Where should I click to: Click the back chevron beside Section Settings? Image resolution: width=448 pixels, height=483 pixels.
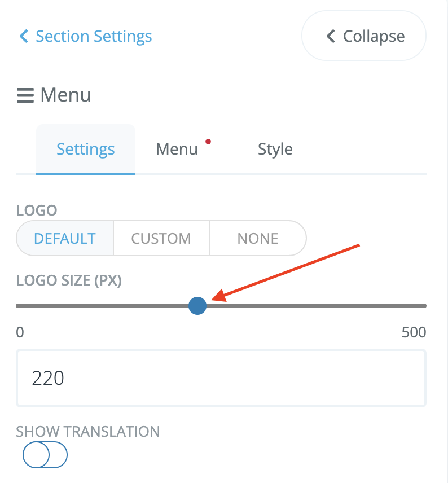pyautogui.click(x=23, y=37)
